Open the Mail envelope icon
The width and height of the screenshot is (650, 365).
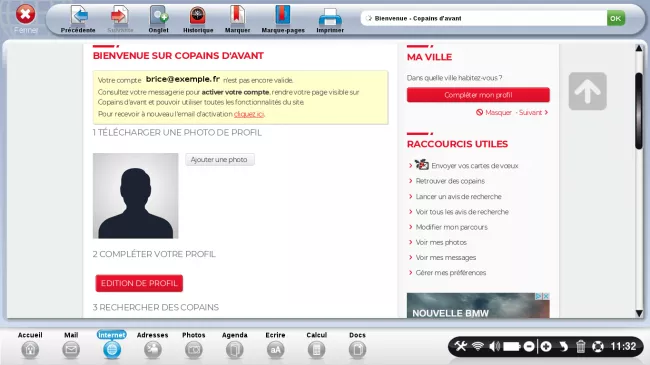(x=71, y=350)
